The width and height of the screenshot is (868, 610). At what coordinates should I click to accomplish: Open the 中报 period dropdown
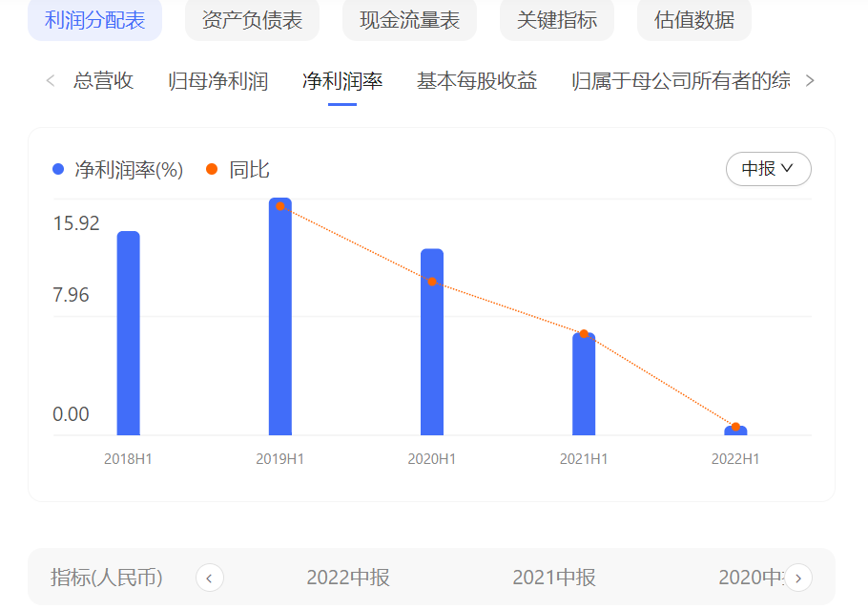[x=768, y=169]
